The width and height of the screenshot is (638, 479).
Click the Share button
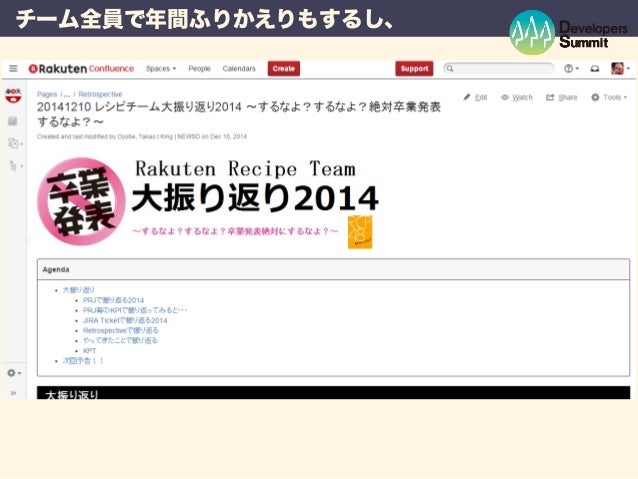click(562, 97)
